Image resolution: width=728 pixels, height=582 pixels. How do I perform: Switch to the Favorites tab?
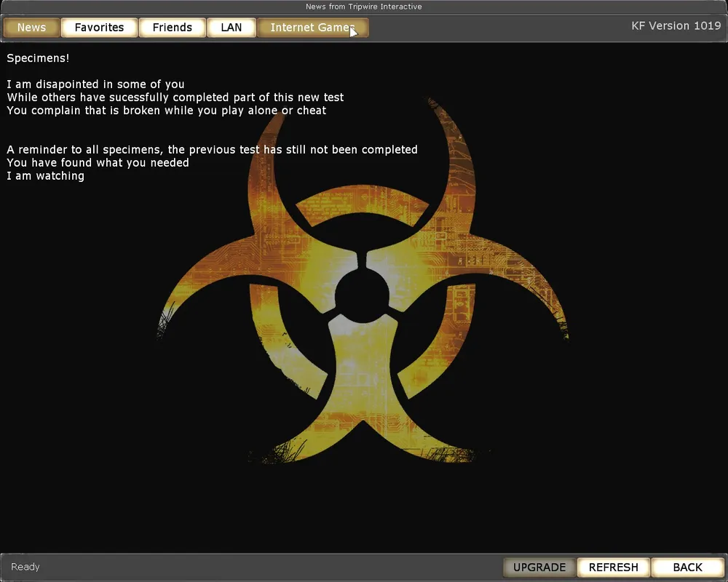click(99, 28)
